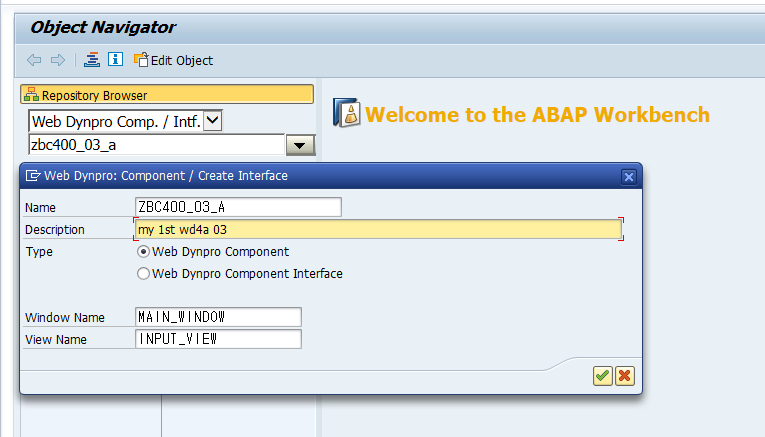Click the Description label

pos(55,230)
